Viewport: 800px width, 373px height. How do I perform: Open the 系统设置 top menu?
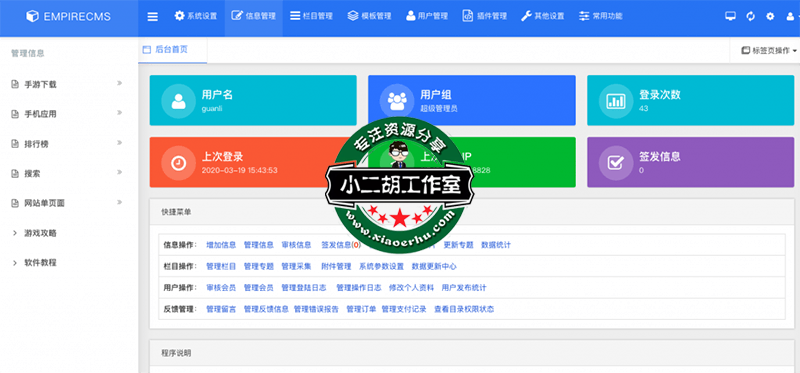(x=195, y=16)
